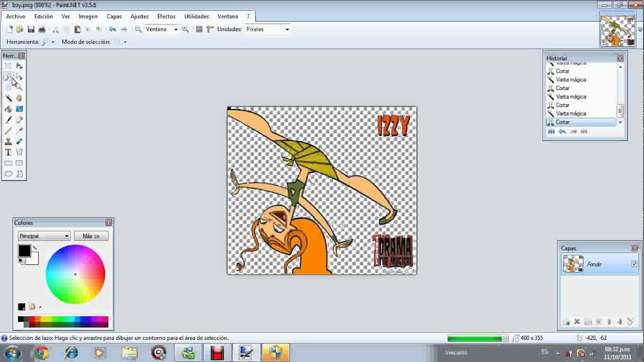Open the Archivo menu
Image resolution: width=644 pixels, height=362 pixels.
click(16, 16)
